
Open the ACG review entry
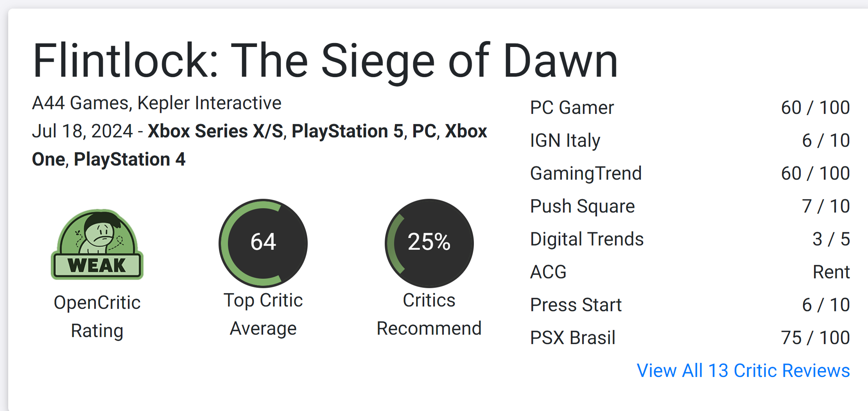click(x=690, y=272)
